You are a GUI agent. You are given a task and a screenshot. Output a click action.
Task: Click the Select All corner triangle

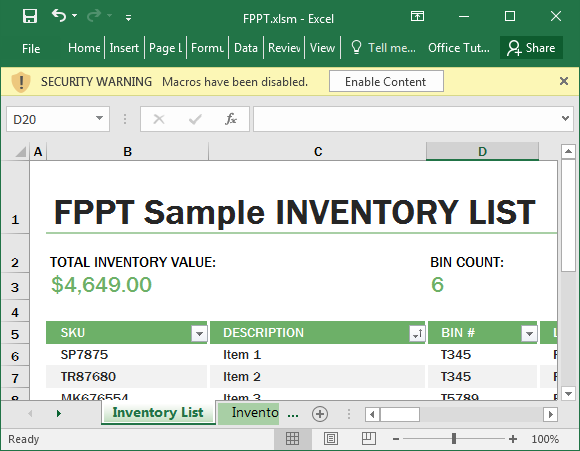[20, 152]
